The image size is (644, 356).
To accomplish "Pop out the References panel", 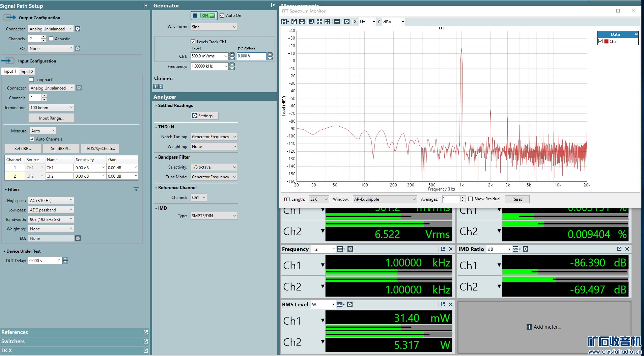I will pyautogui.click(x=146, y=332).
